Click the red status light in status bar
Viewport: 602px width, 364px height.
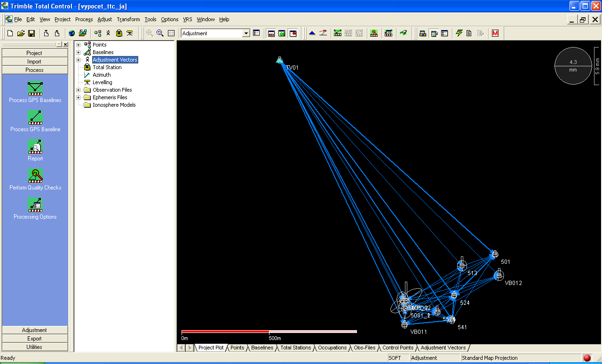coord(587,358)
